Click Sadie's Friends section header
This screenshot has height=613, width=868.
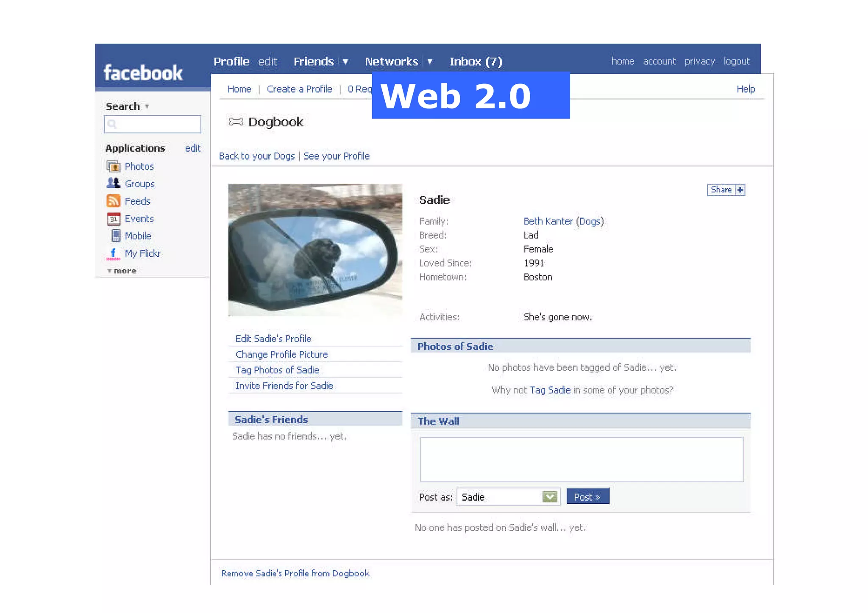pos(315,419)
